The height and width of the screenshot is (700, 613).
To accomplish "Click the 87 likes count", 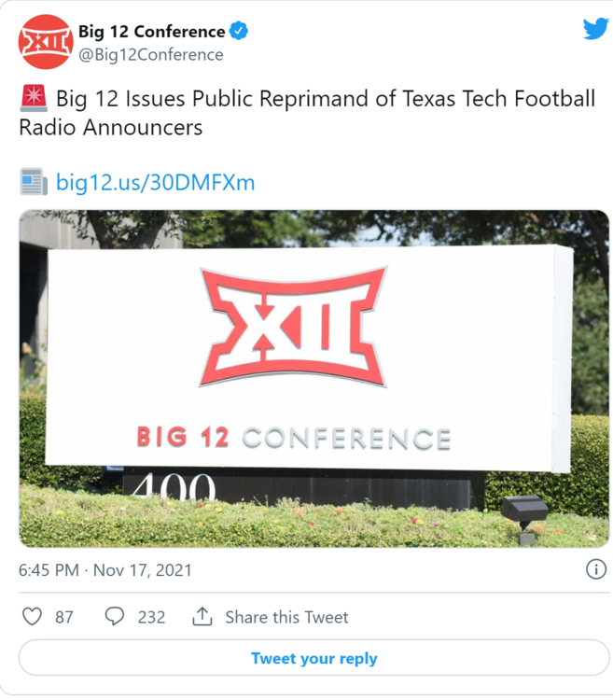I will pyautogui.click(x=63, y=617).
